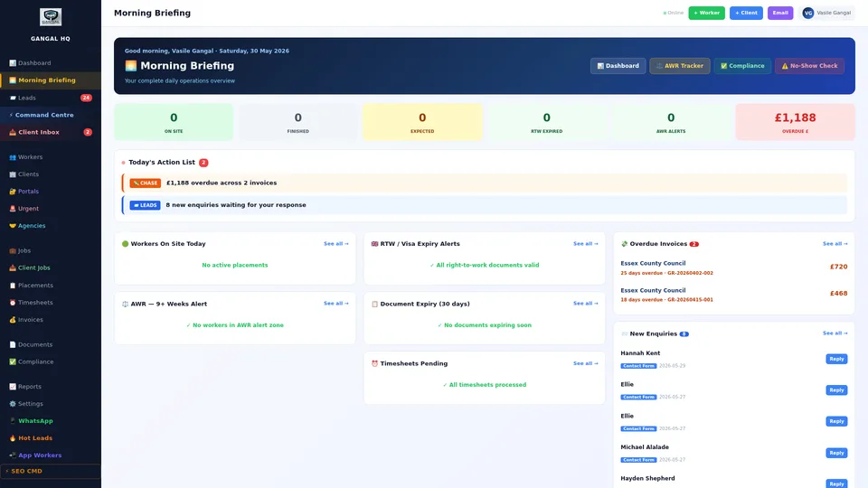The height and width of the screenshot is (488, 868).
Task: Click the Documents sidebar icon
Action: [13, 344]
